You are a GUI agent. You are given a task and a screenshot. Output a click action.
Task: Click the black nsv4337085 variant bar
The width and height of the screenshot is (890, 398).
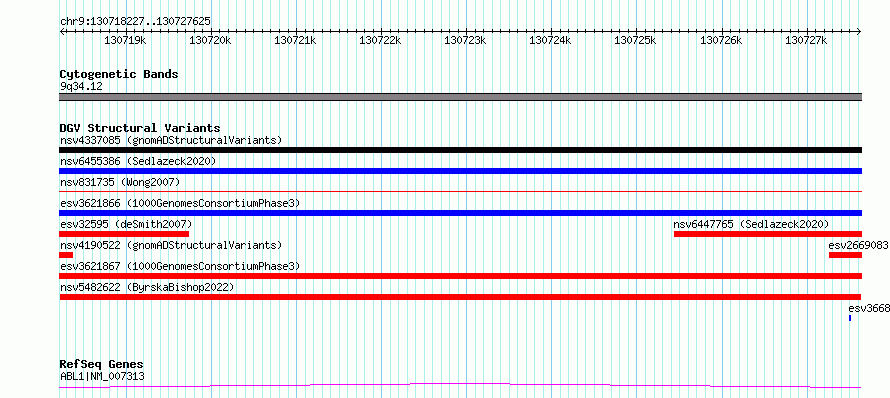[461, 150]
